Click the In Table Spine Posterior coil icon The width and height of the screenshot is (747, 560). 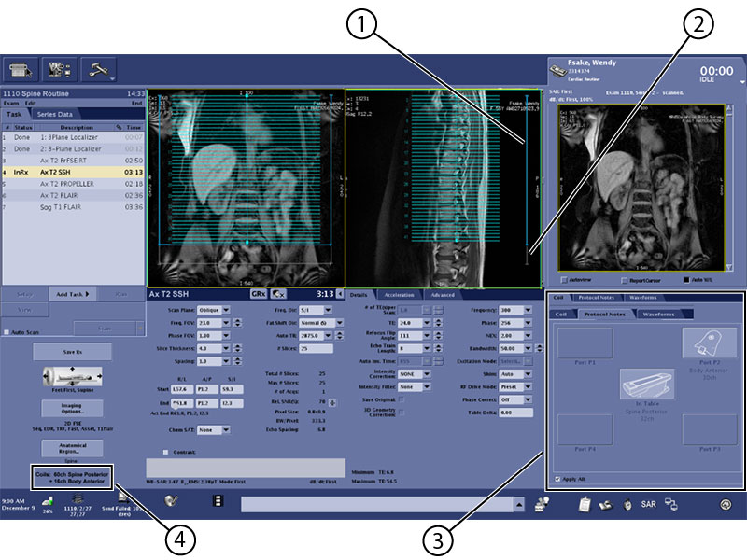[x=646, y=385]
